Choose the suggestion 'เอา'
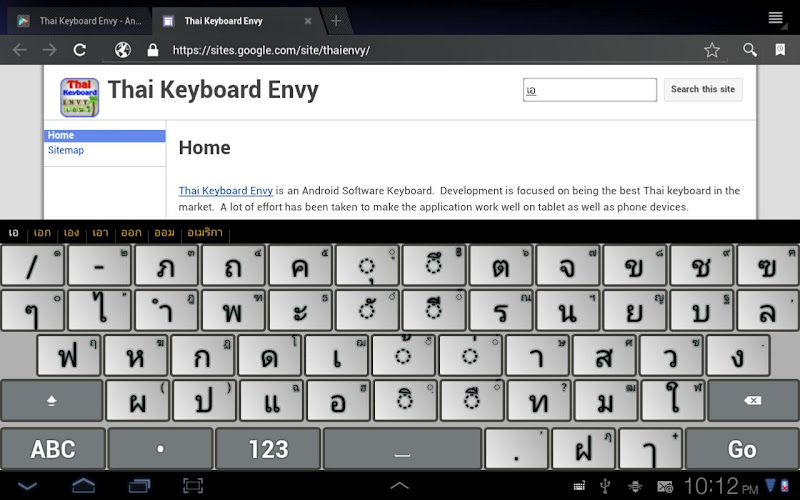Screen dimensions: 800x500 [101, 233]
